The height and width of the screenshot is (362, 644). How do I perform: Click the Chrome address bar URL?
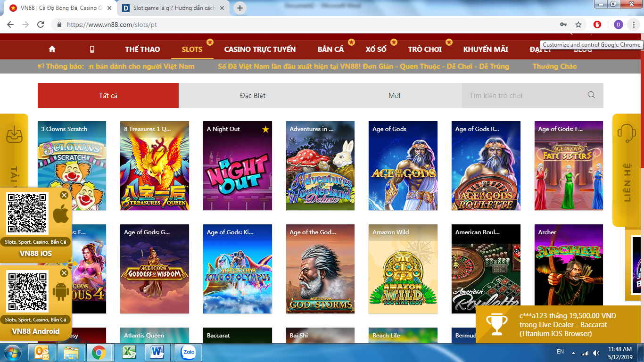point(112,25)
